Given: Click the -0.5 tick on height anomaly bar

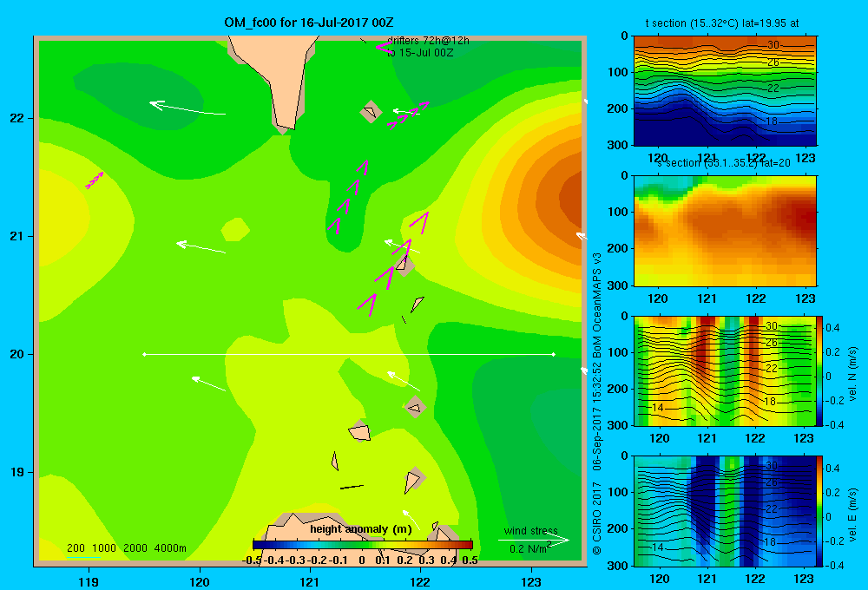Looking at the screenshot, I should [253, 560].
